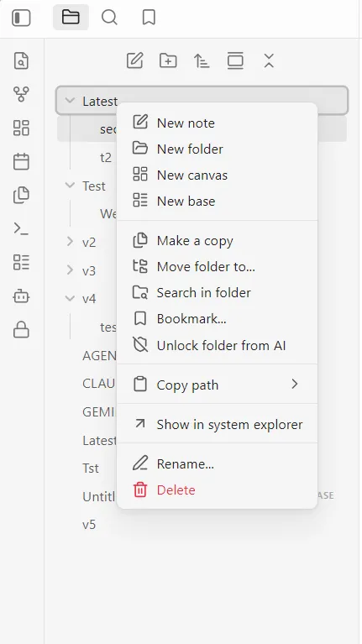Open the bookmarks tab icon
362x644 pixels.
coord(149,18)
